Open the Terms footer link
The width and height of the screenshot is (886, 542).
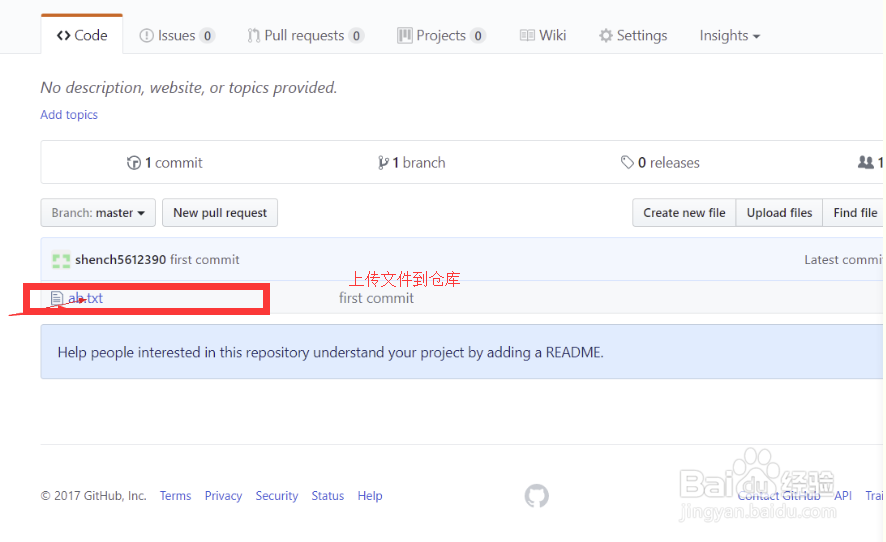(175, 496)
